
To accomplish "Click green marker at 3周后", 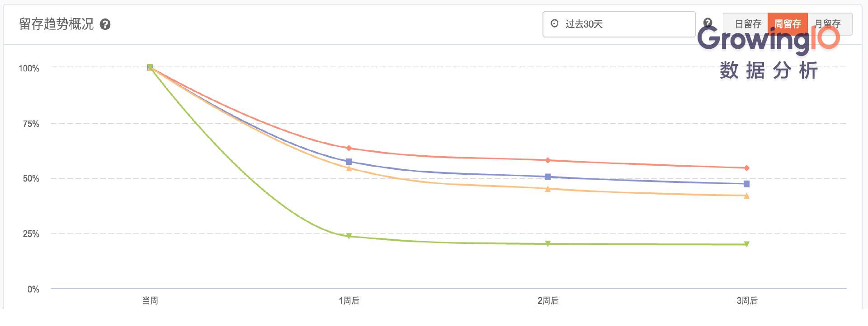I will [x=746, y=244].
